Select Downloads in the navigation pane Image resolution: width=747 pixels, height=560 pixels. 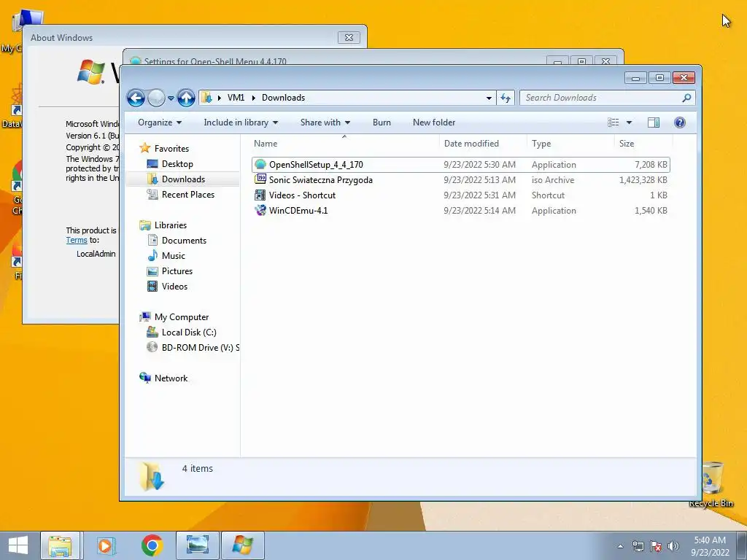point(183,179)
